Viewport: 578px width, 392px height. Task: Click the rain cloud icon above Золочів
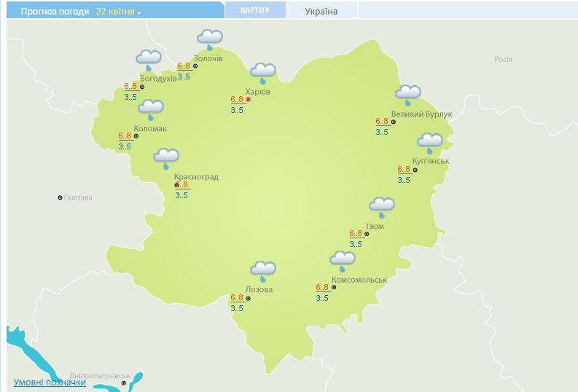(210, 39)
